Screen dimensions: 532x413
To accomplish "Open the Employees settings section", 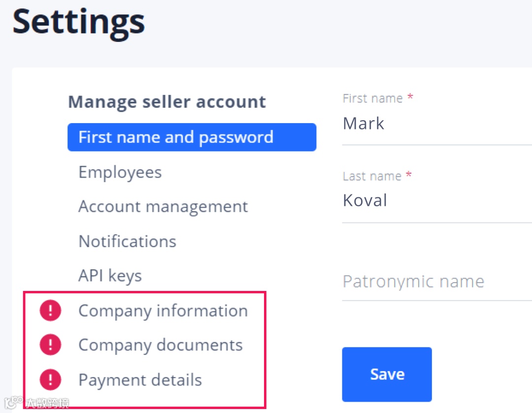I will pyautogui.click(x=120, y=172).
